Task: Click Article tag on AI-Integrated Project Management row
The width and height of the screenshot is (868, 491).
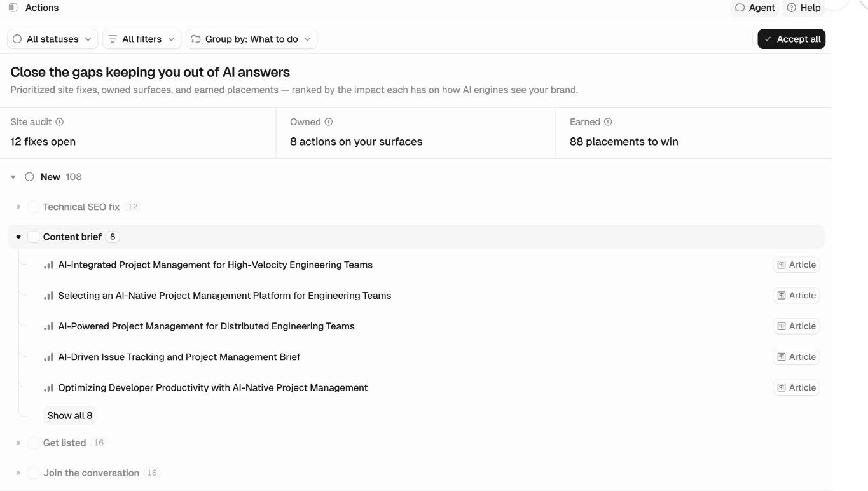Action: (x=796, y=265)
